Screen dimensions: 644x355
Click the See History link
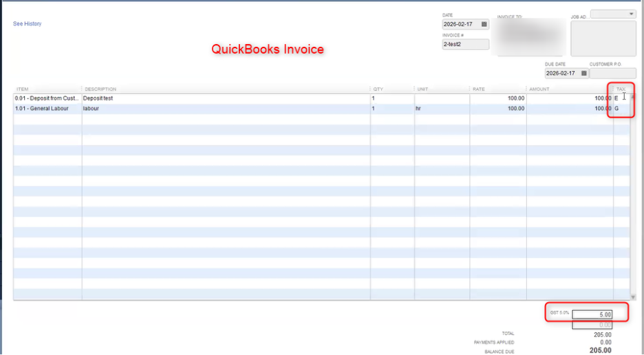coord(27,24)
